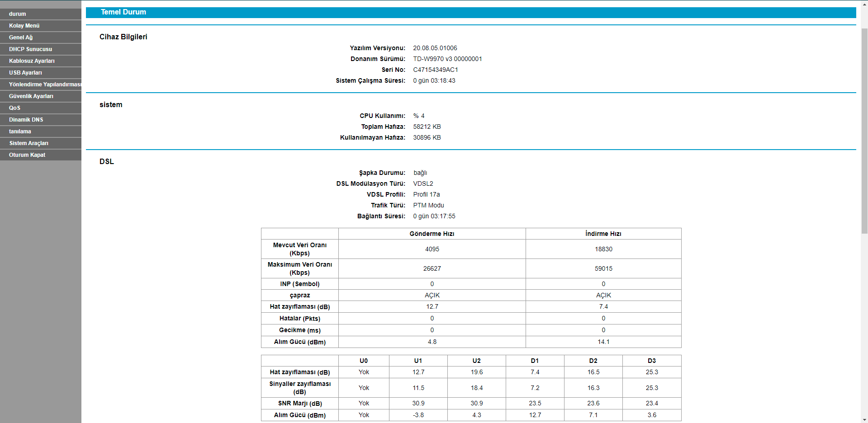
Task: Click the page scrollbar down arrow
Action: [x=864, y=419]
